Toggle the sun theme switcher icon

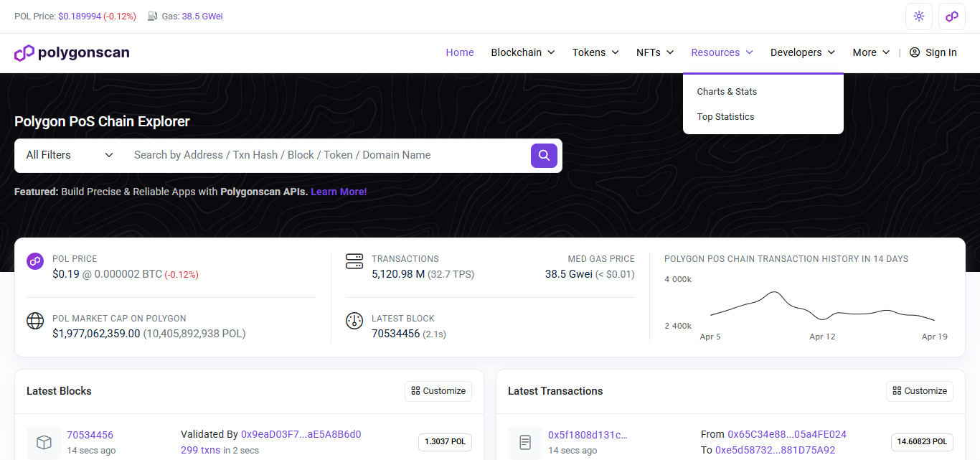pyautogui.click(x=919, y=17)
